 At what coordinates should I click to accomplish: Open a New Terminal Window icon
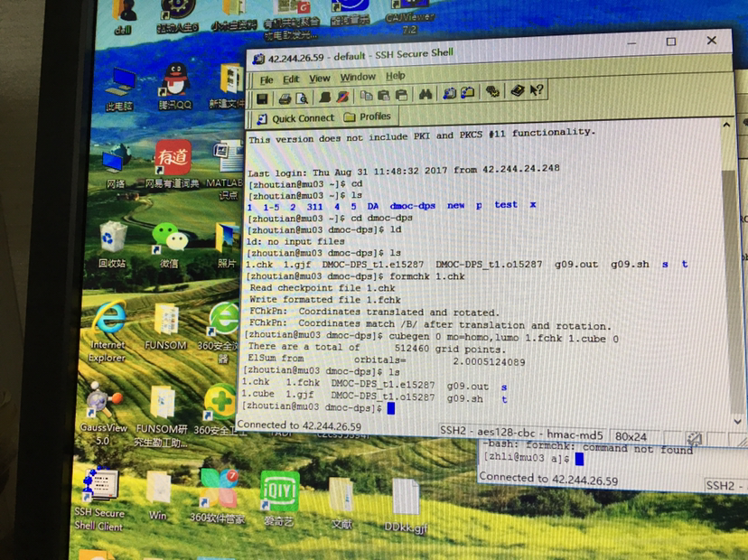click(449, 92)
